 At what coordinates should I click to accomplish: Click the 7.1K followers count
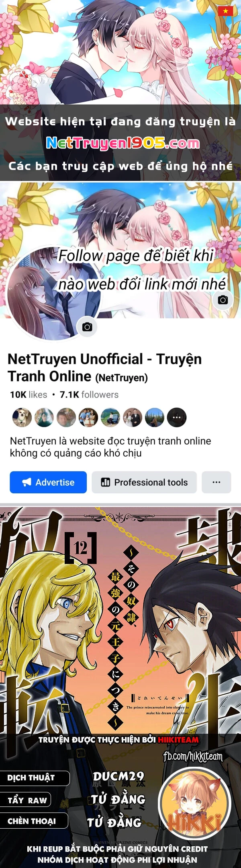click(x=89, y=395)
